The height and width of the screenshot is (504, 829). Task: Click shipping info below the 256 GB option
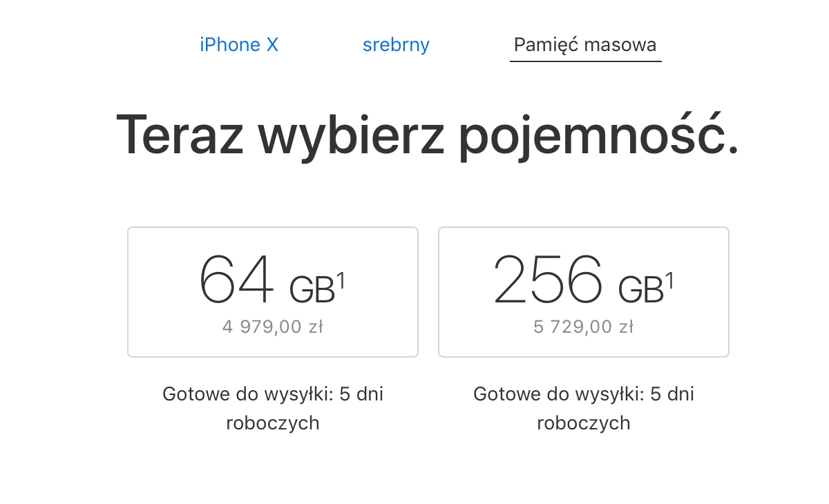point(583,395)
